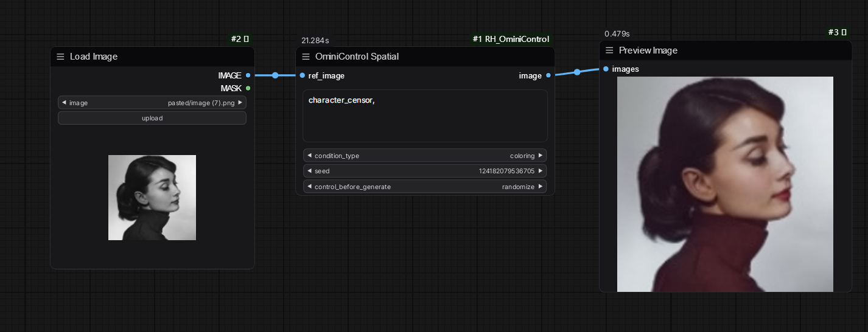868x332 pixels.
Task: Switch condition_type to previous option
Action: (309, 156)
